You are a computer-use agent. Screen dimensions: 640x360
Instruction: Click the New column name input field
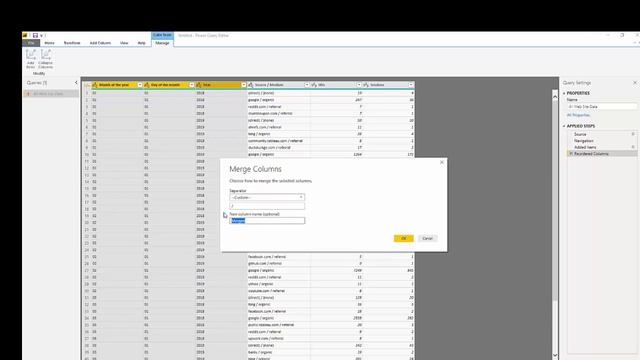point(267,221)
